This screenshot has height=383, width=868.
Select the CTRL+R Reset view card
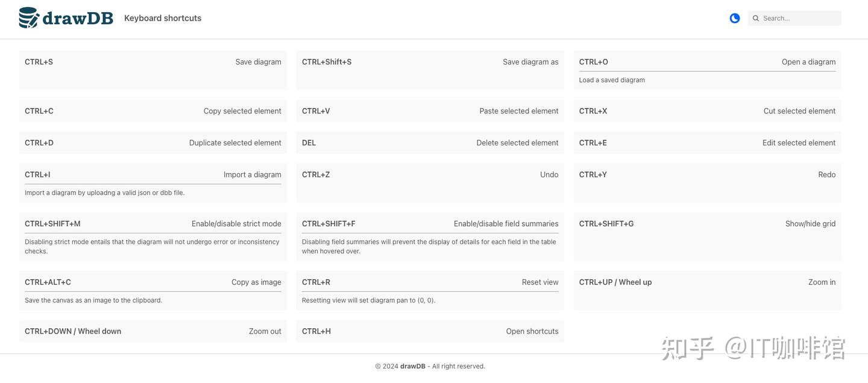[430, 290]
